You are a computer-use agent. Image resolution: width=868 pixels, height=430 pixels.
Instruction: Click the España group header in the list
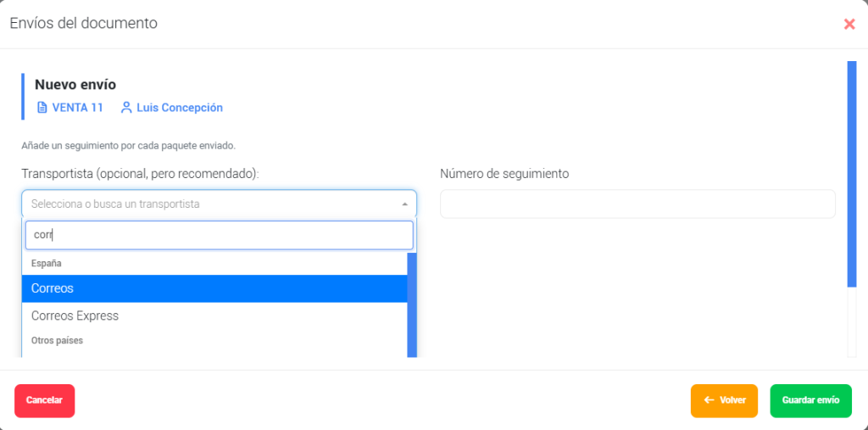[47, 263]
